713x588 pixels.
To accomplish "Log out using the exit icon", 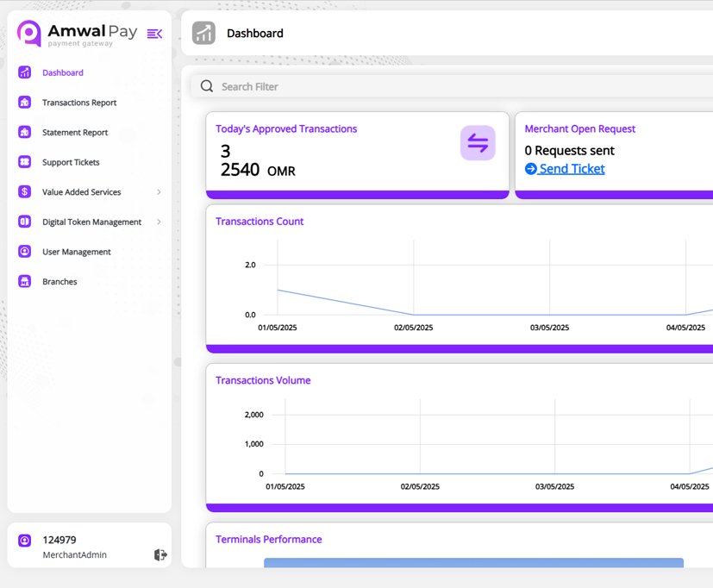I will click(160, 554).
